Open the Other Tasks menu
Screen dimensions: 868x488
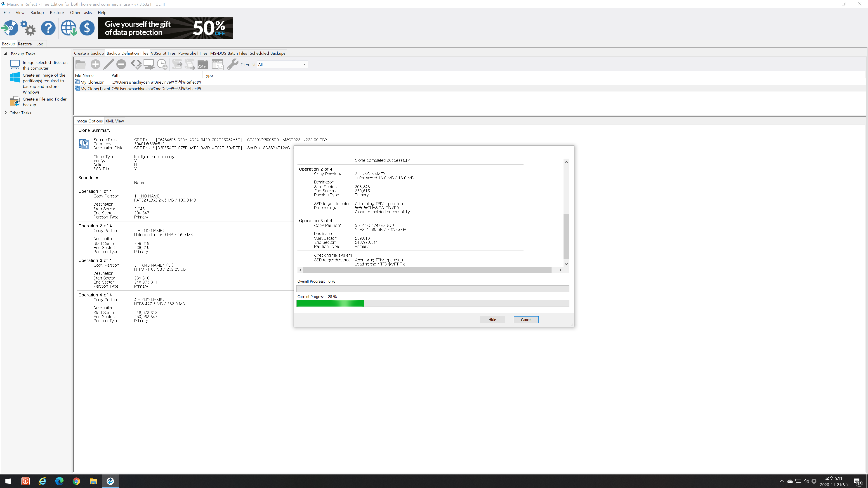coord(80,12)
